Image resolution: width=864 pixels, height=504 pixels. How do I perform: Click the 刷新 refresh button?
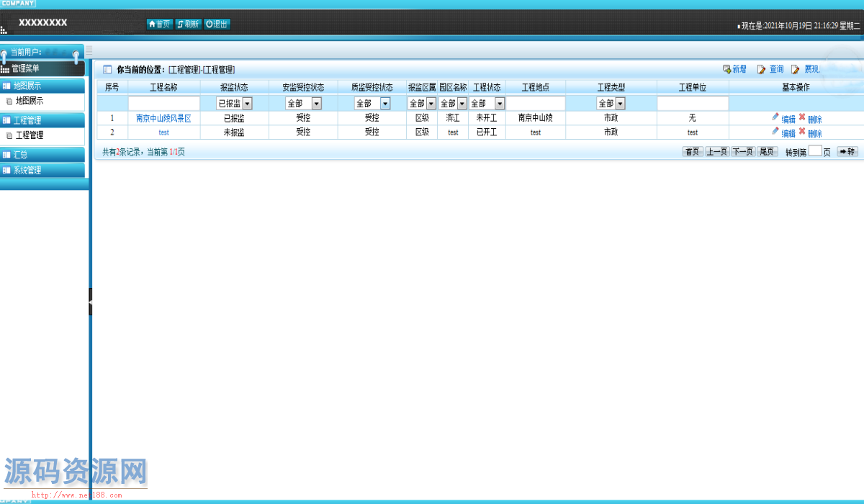[188, 24]
